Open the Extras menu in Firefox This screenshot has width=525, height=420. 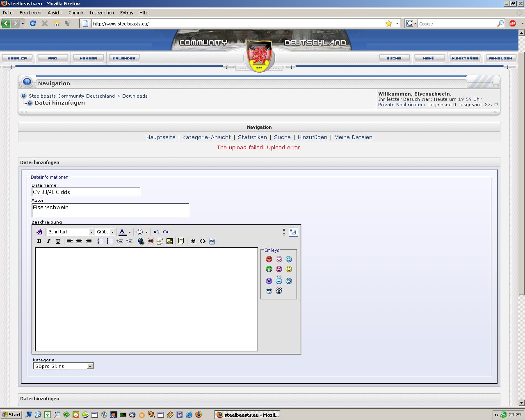pos(126,13)
